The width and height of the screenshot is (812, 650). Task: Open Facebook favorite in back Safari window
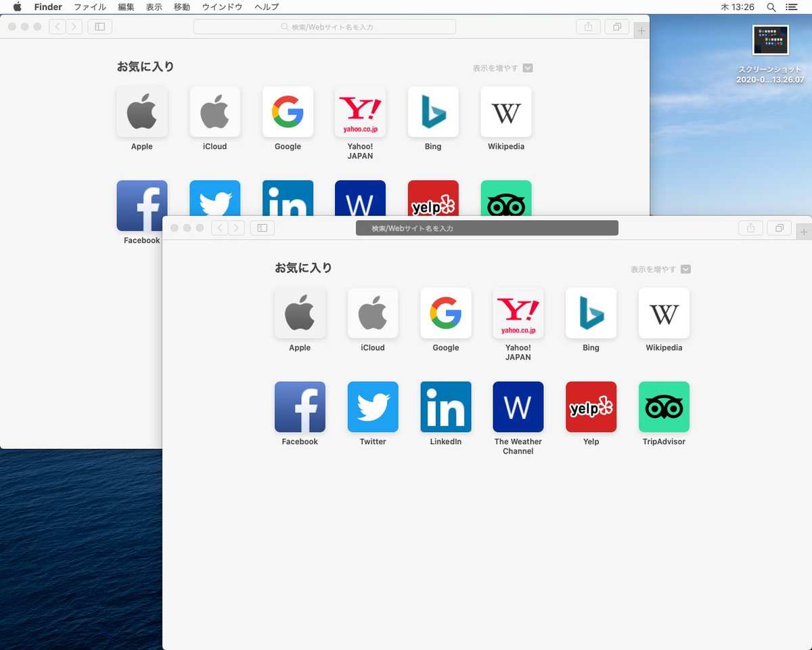pyautogui.click(x=142, y=206)
